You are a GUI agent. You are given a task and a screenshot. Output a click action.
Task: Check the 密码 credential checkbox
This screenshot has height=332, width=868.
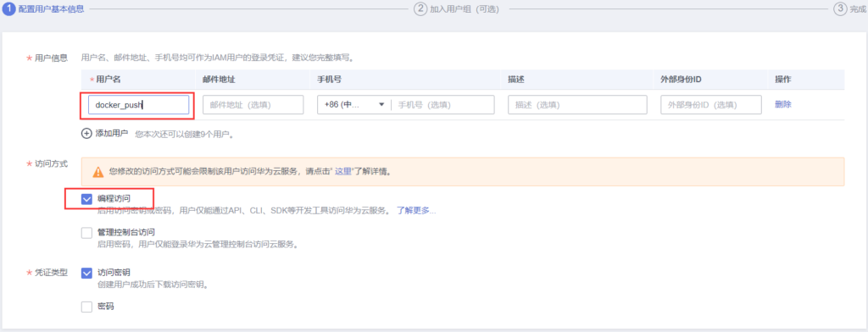[x=87, y=307]
